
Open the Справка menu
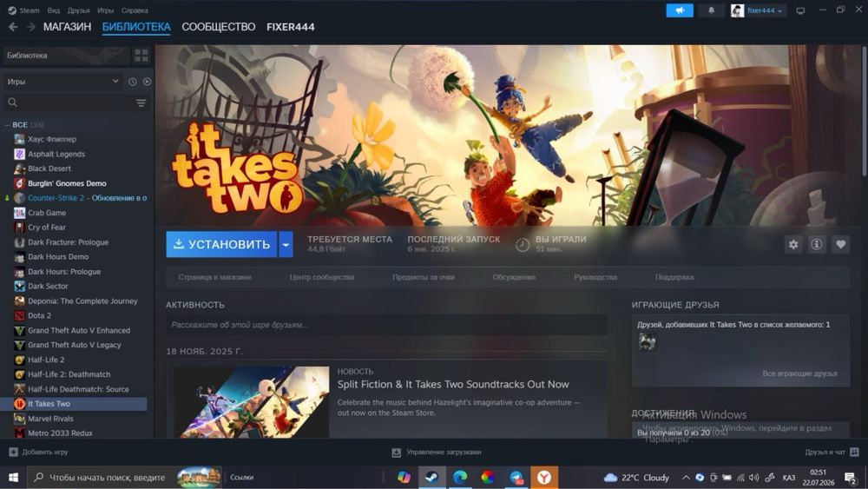[135, 10]
